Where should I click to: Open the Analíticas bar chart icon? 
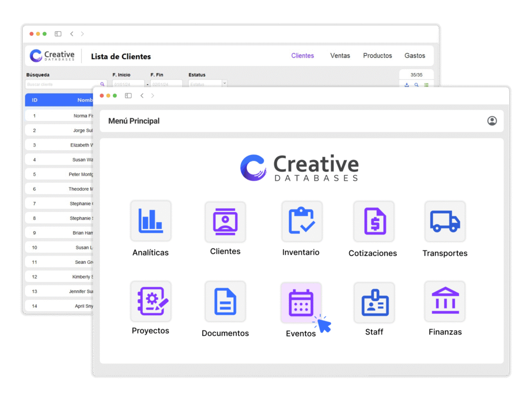click(x=151, y=221)
